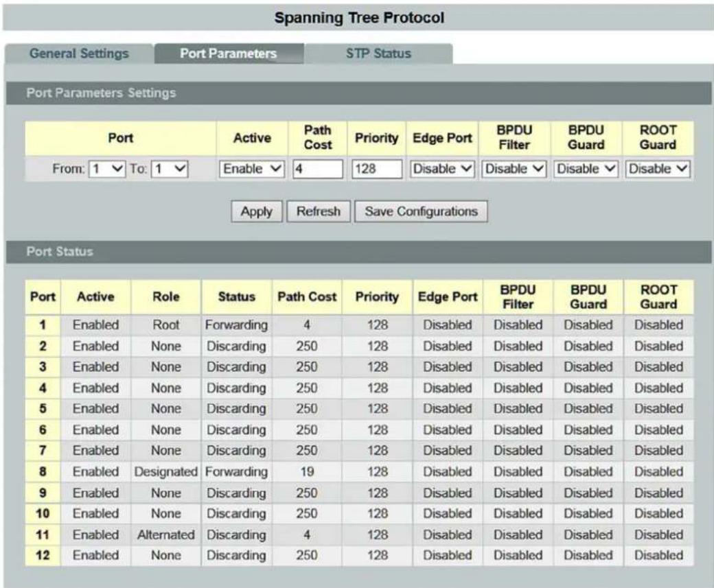This screenshot has width=714, height=588.
Task: Open the ROOT Guard settings dropdown
Action: (658, 169)
